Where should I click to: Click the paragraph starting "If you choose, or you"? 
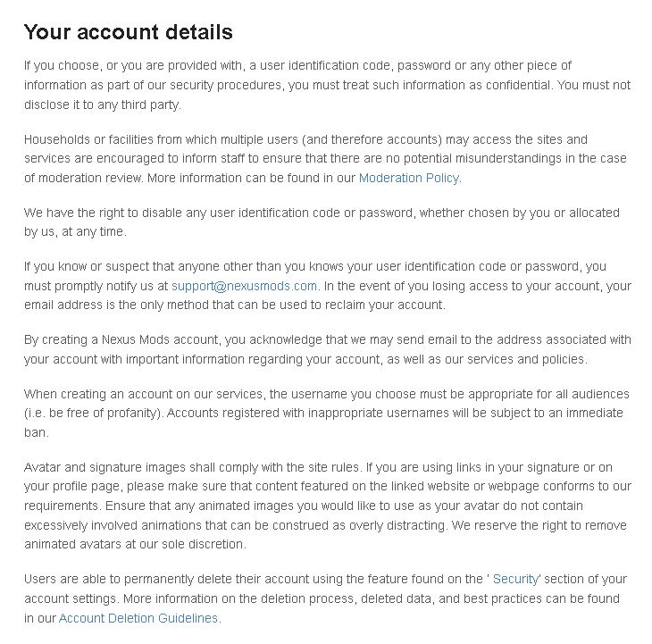pyautogui.click(x=327, y=85)
